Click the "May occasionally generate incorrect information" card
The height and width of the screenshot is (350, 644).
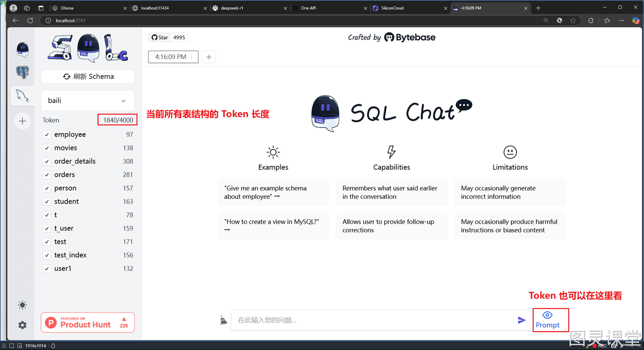point(510,192)
